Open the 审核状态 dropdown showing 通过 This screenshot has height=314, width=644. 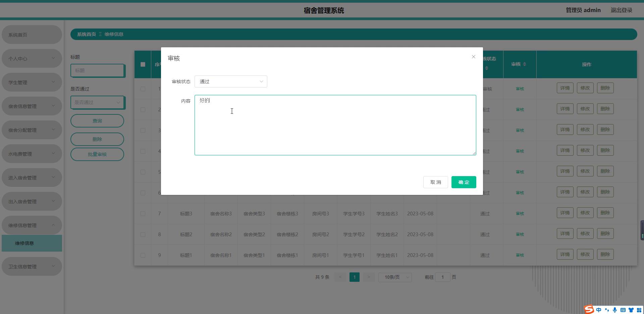coord(231,82)
